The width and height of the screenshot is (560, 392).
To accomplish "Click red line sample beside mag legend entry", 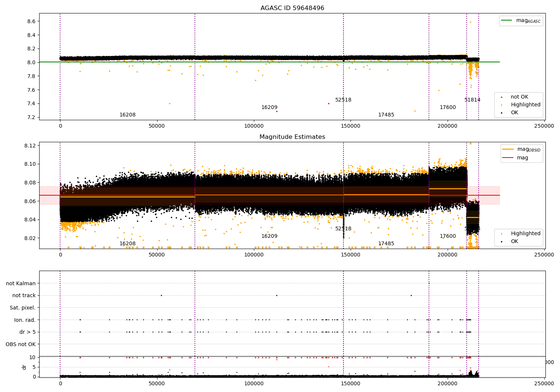I will pos(508,158).
